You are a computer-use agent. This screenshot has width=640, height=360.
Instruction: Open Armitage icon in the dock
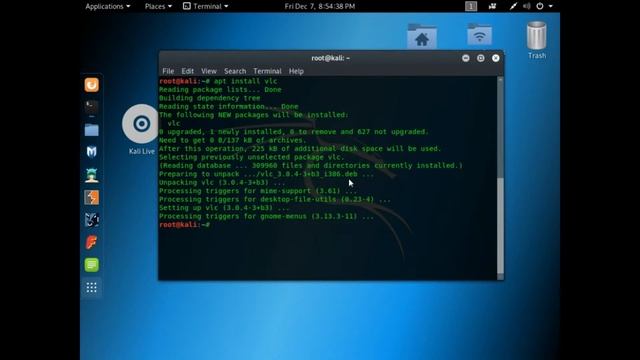point(91,175)
